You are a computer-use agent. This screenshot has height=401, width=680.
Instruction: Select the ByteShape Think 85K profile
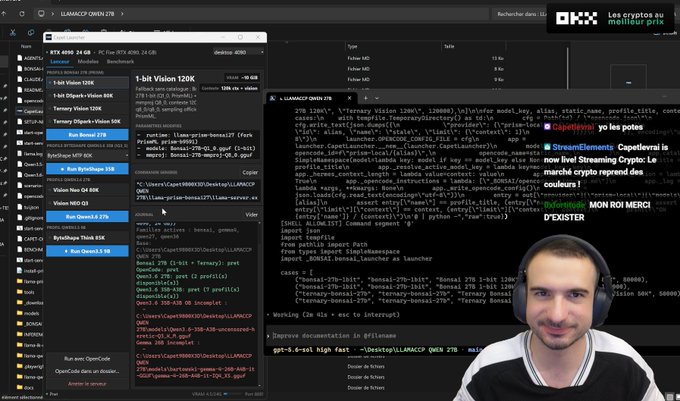[87, 238]
